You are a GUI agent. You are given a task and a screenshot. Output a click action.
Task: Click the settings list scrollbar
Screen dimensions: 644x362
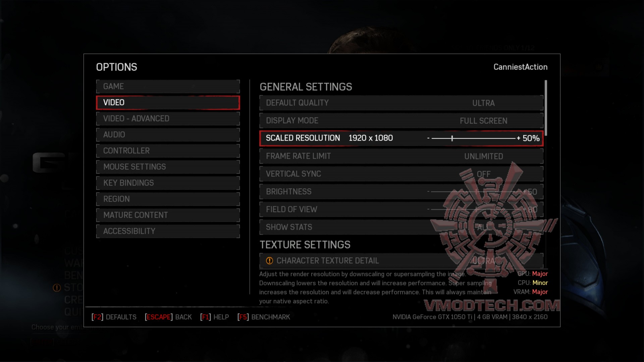click(546, 108)
